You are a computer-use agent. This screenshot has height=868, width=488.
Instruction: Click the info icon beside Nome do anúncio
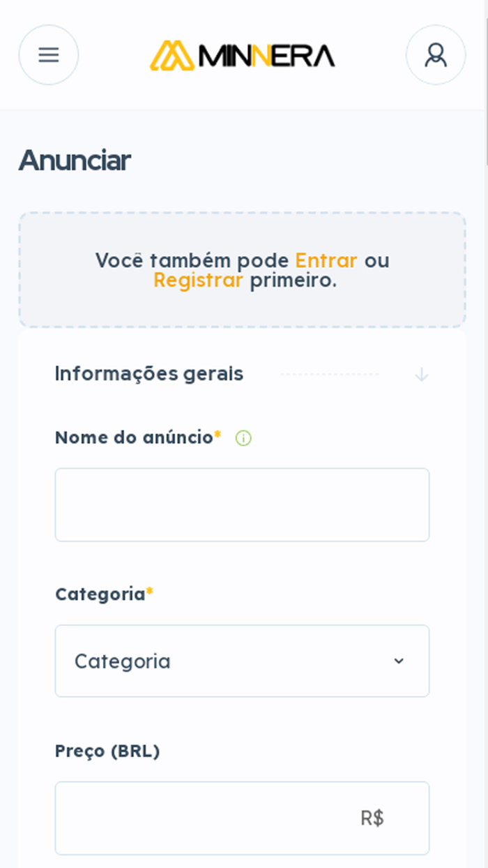click(243, 438)
